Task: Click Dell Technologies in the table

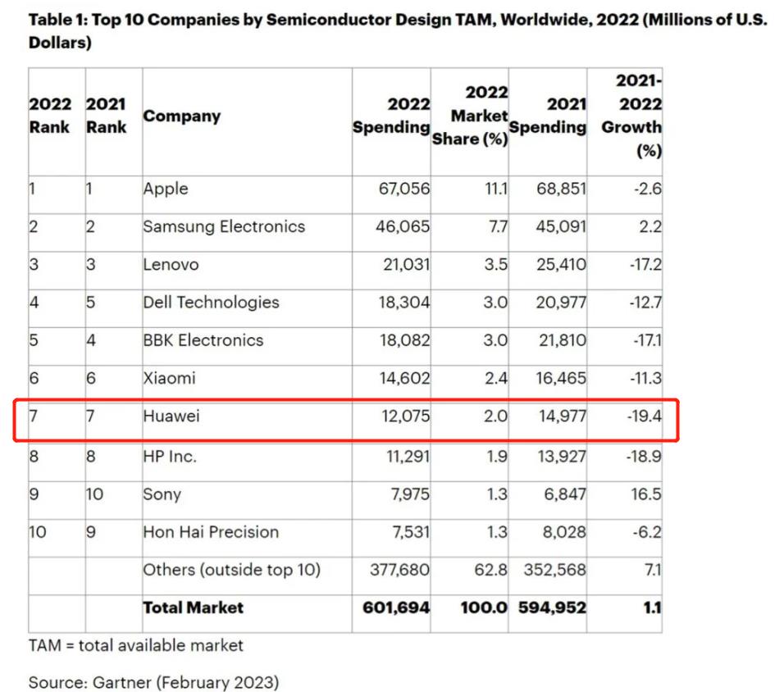Action: click(211, 303)
